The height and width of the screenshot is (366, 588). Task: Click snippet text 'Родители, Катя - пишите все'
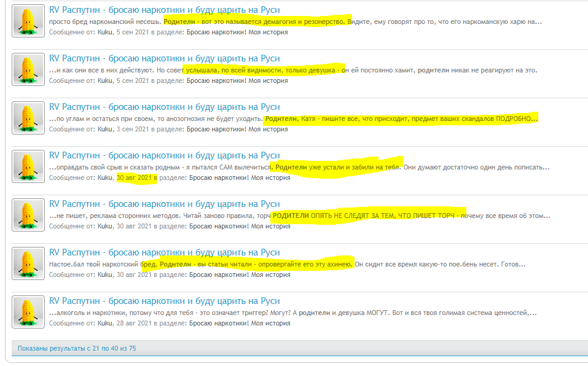click(401, 119)
